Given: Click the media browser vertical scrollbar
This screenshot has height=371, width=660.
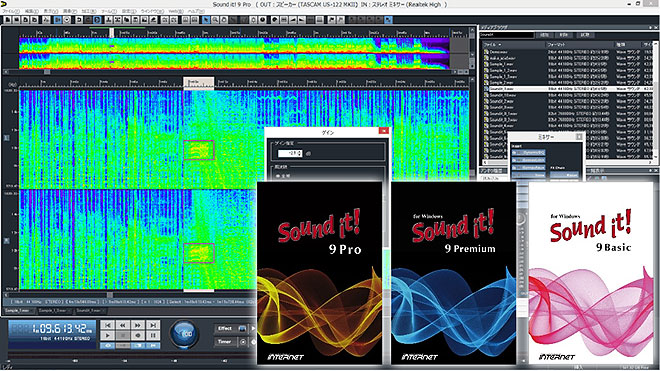Looking at the screenshot, I should click(x=655, y=101).
